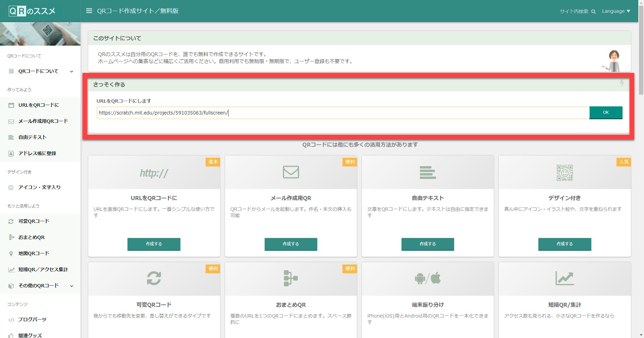Click 作成する button under 自由テキスト
The image size is (644, 338).
(x=428, y=244)
